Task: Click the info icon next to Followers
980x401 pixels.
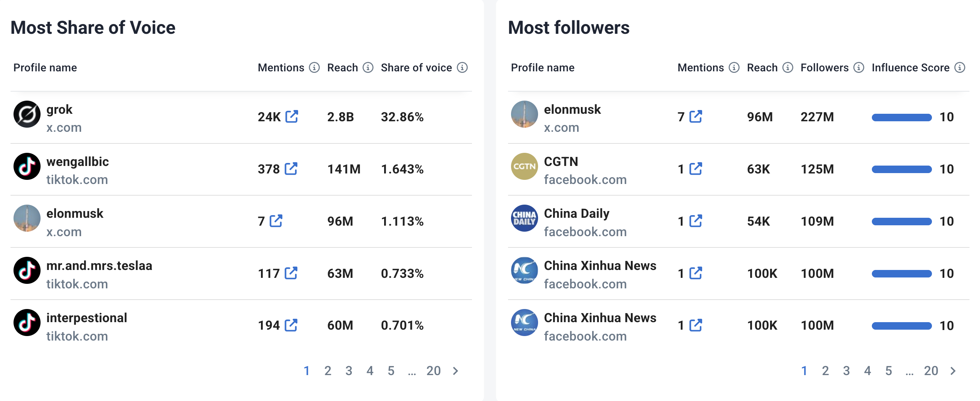Action: [858, 68]
